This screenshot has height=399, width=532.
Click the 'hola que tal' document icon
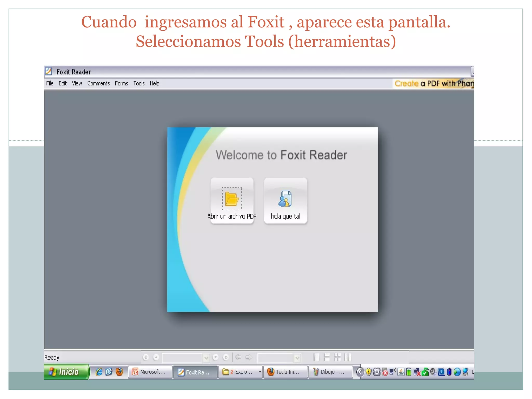[285, 199]
